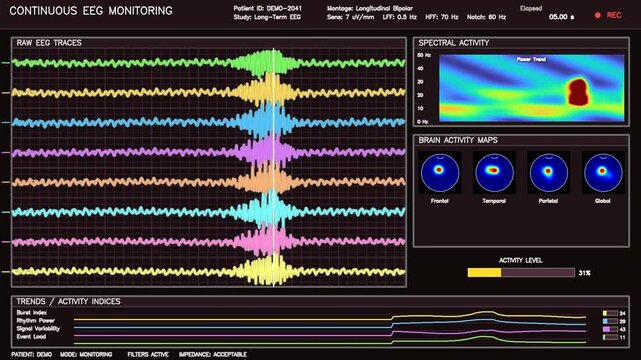
Task: Click the 50 Hz axis label
Action: [424, 55]
